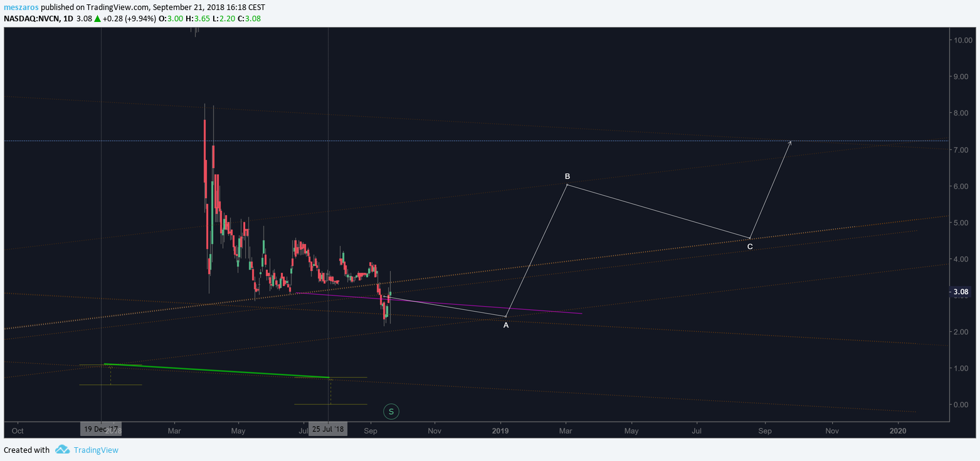This screenshot has width=980, height=461.
Task: Click the Oct label on time axis
Action: pyautogui.click(x=18, y=431)
